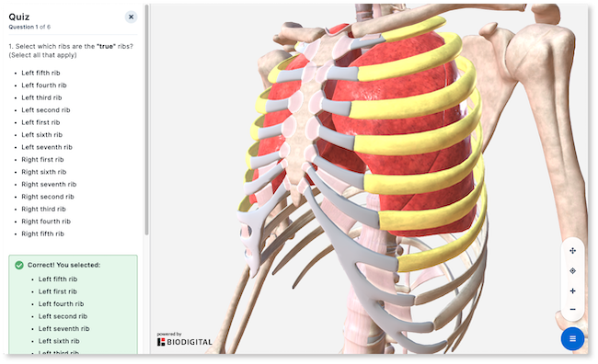Viewport: 598px width, 364px height.
Task: Choose the Right sixth rib answer
Action: click(44, 172)
